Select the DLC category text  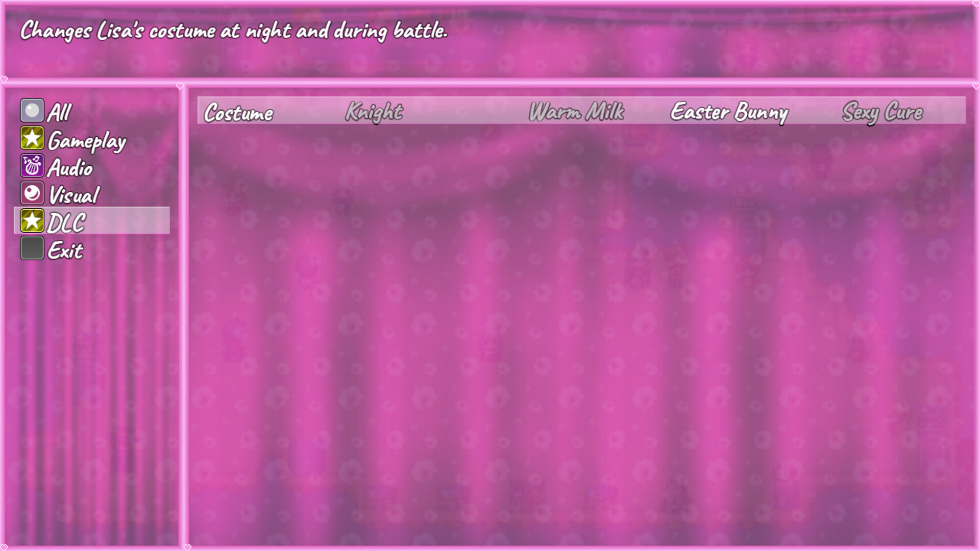coord(66,223)
